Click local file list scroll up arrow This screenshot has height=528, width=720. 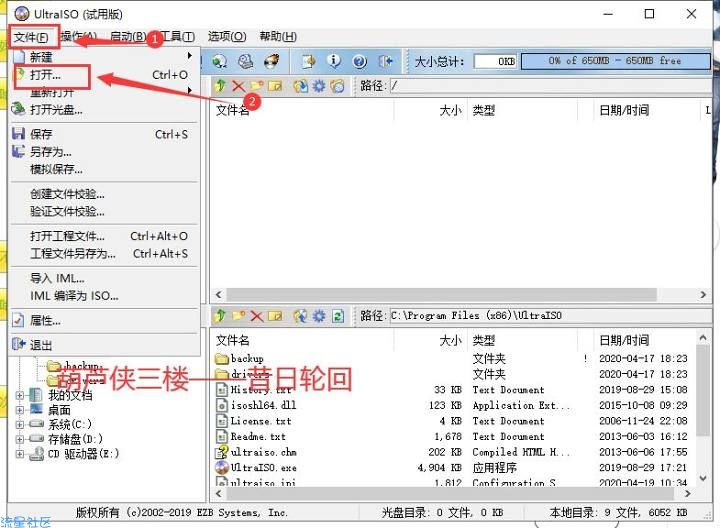(703, 338)
